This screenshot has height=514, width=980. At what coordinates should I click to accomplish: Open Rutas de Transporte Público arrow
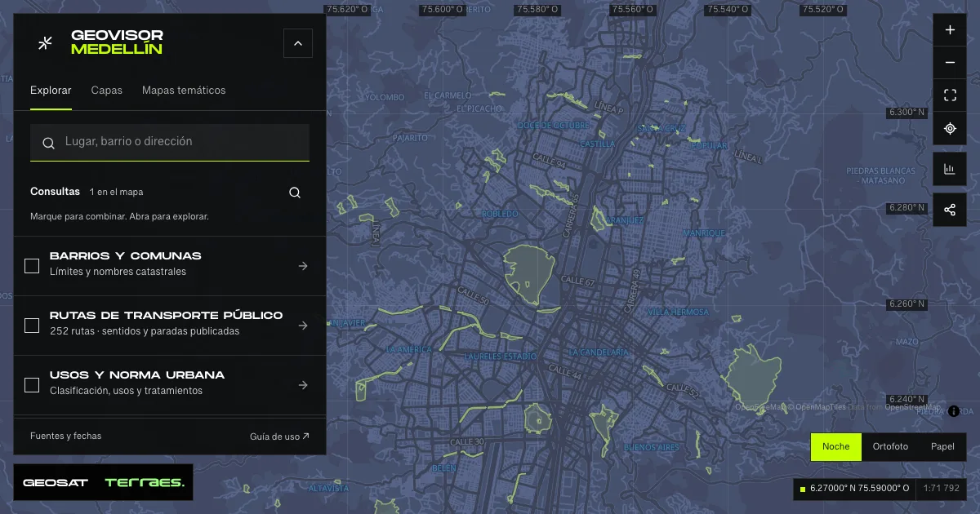tap(303, 326)
